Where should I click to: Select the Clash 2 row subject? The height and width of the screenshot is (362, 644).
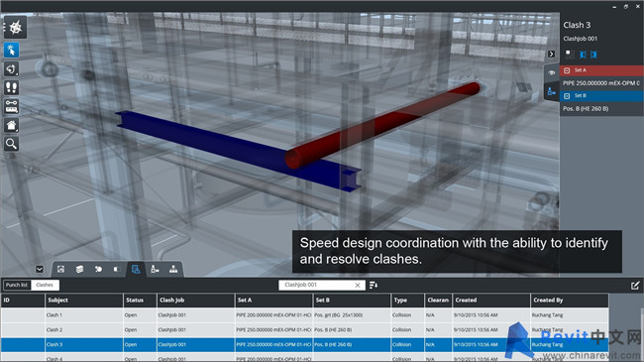(x=54, y=330)
